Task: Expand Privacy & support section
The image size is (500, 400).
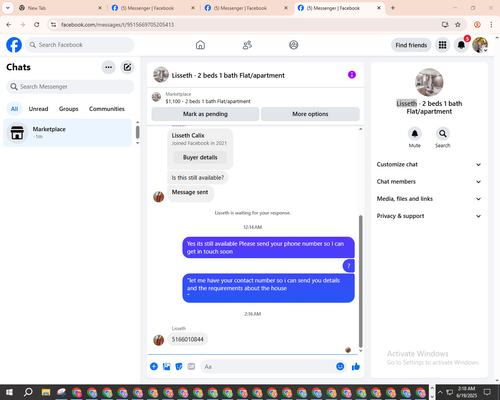Action: click(x=429, y=216)
